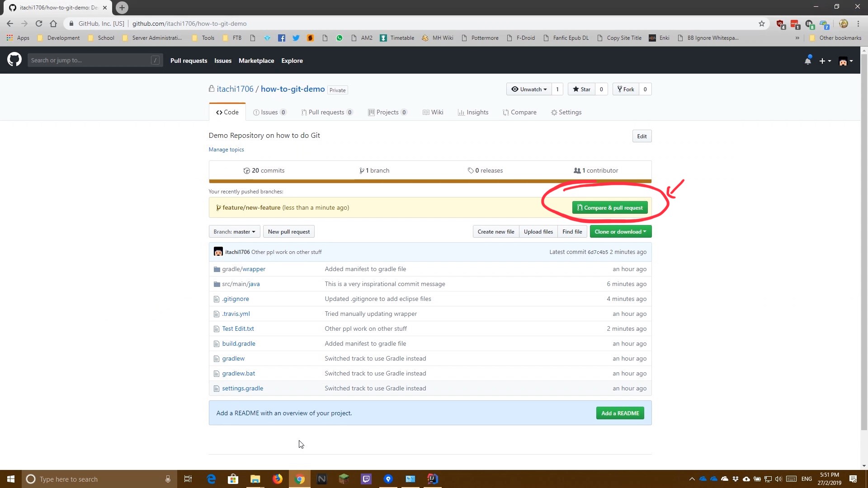This screenshot has height=488, width=868.
Task: Open WhatsApp bookmark icon
Action: [340, 38]
